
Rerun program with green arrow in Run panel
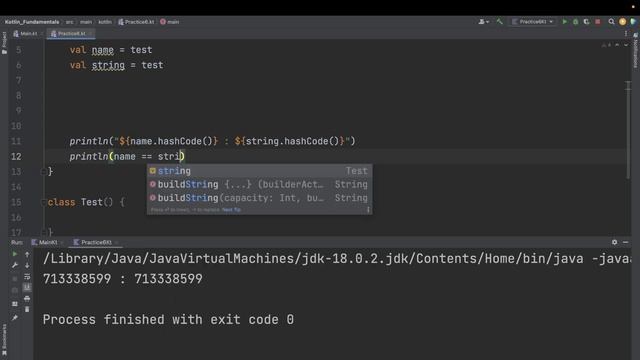point(15,254)
